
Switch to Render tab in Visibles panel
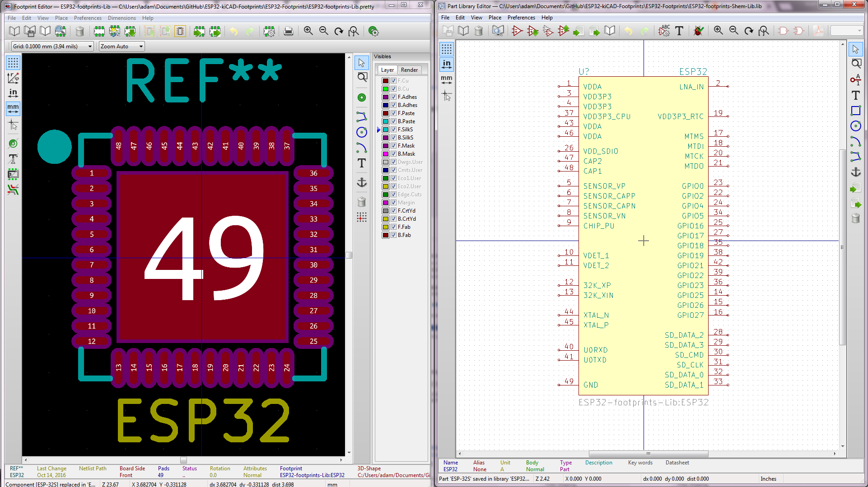tap(409, 70)
